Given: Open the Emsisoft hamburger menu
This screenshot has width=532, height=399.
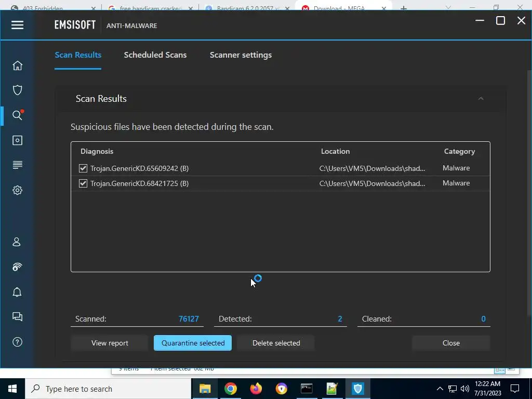Looking at the screenshot, I should [17, 25].
